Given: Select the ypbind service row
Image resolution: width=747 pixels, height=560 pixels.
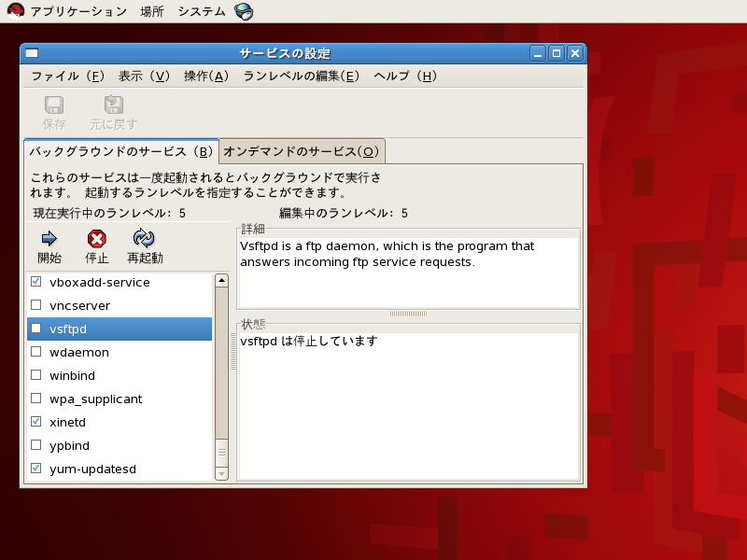Looking at the screenshot, I should tap(120, 445).
